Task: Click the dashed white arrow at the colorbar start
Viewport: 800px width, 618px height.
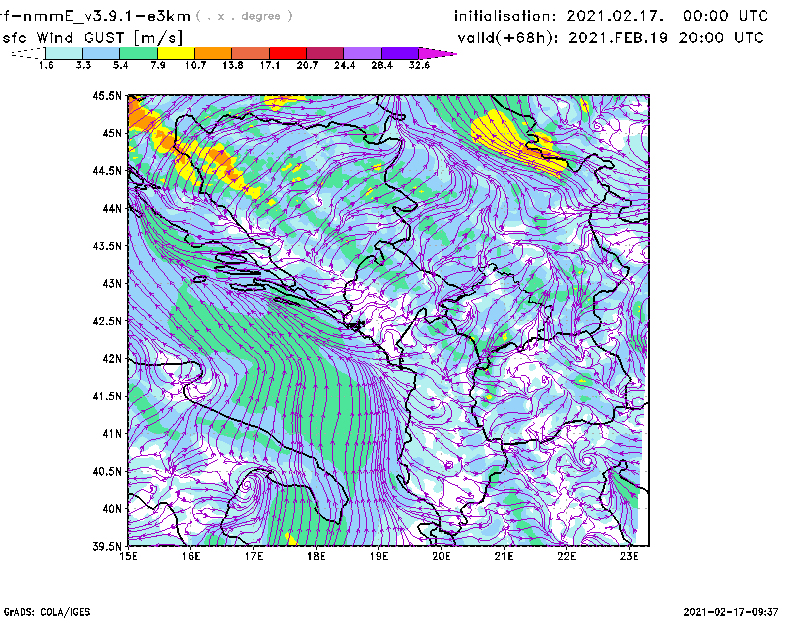Action: (28, 53)
